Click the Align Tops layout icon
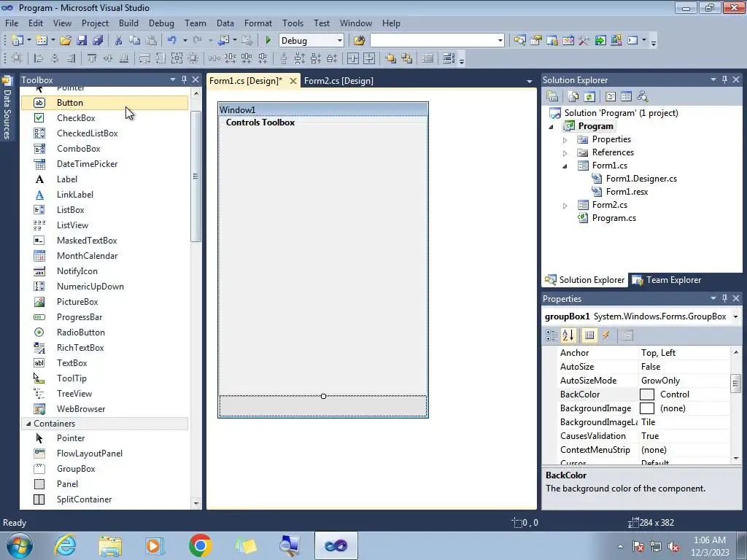747x560 pixels. click(92, 58)
